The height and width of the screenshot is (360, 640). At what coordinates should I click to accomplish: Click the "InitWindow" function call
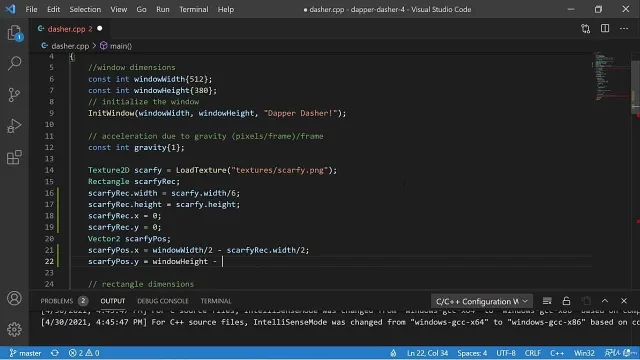[111, 113]
